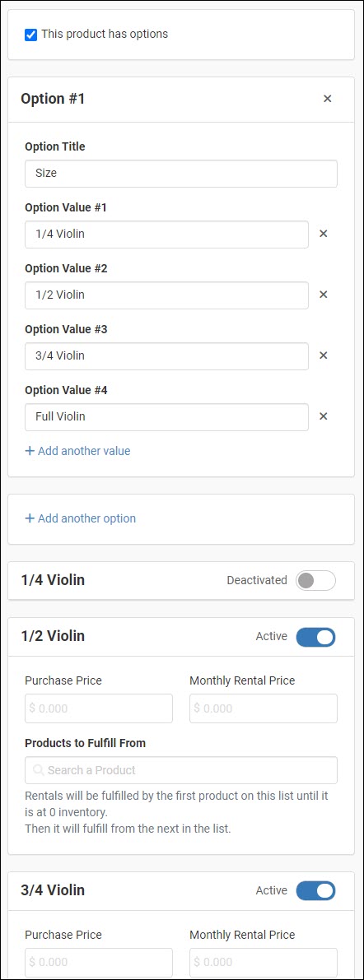
Task: Focus Option Value #2 input field
Action: tap(167, 295)
